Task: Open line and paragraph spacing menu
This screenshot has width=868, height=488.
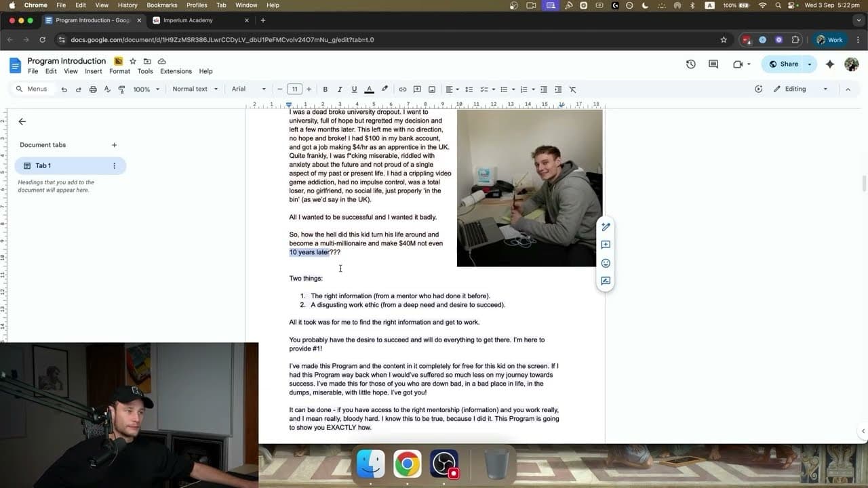Action: click(x=469, y=89)
